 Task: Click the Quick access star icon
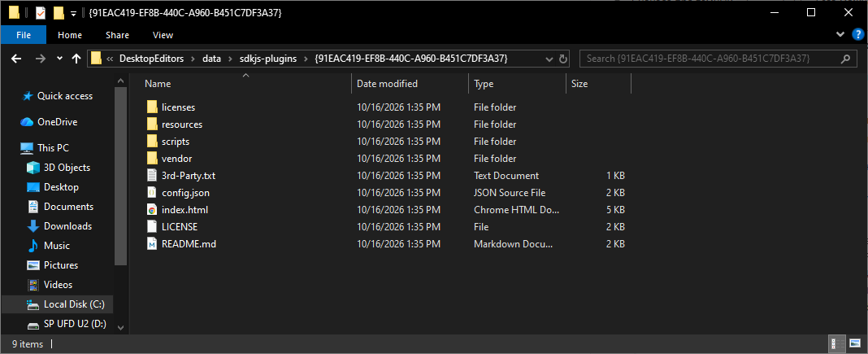pyautogui.click(x=27, y=96)
